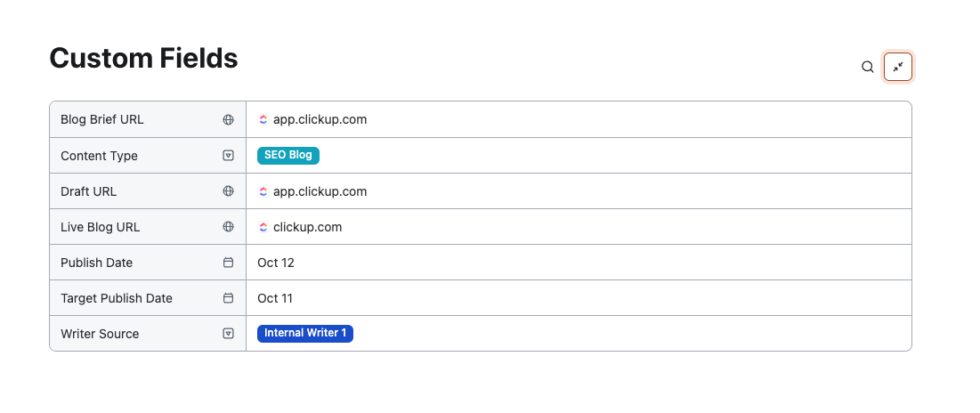Open the SEO Blog content type dropdown
Image resolution: width=980 pixels, height=413 pixels.
click(x=288, y=156)
